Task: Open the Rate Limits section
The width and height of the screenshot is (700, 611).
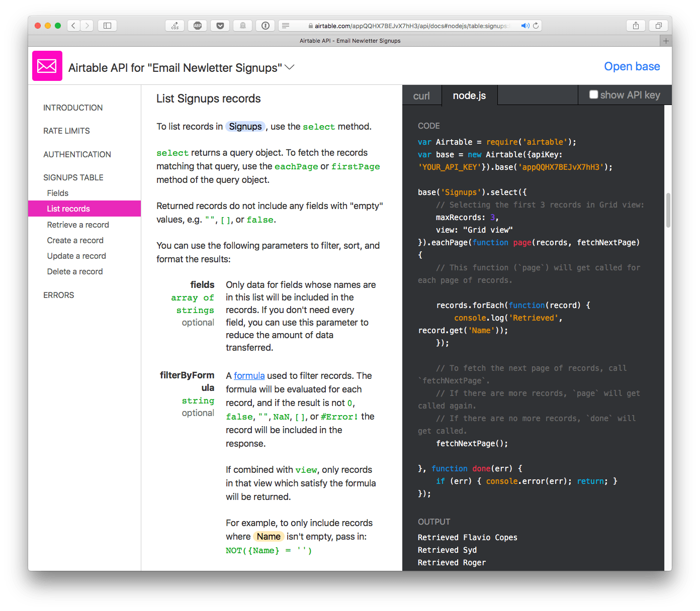Action: [66, 131]
